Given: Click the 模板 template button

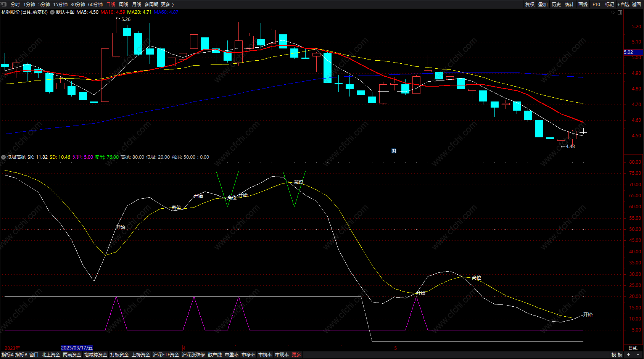Looking at the screenshot, I should tap(617, 355).
